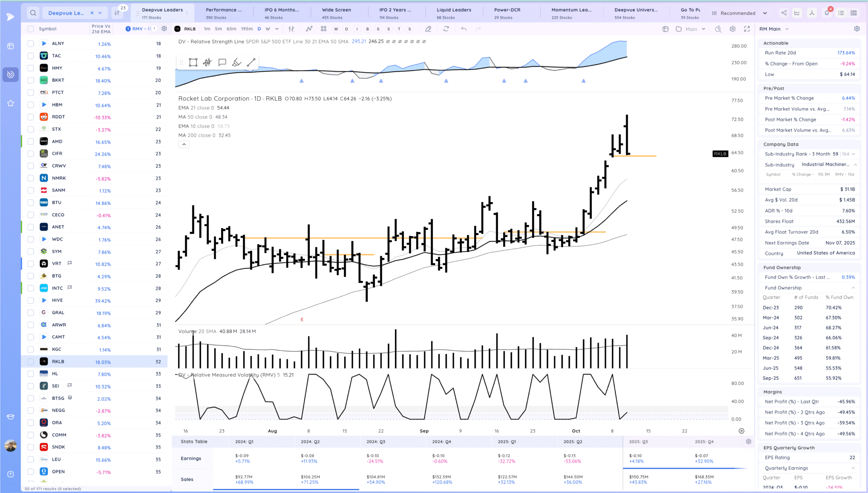Screen dimensions: 868x493
Task: Click the fullscreen chart icon
Action: [x=747, y=29]
